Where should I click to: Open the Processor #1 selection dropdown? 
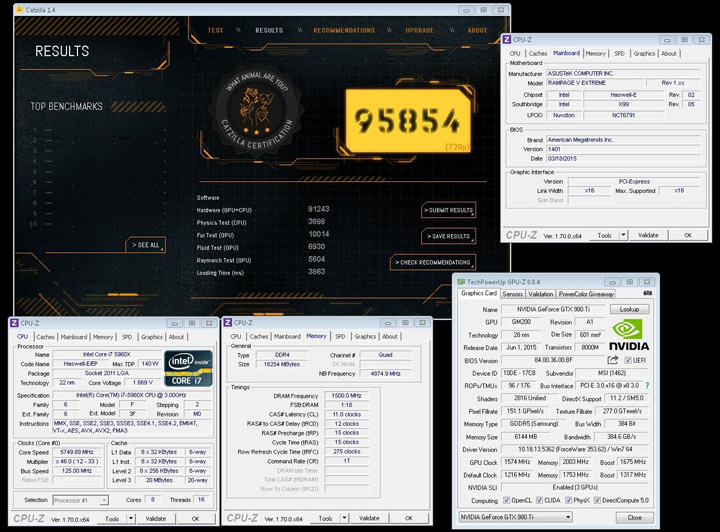[x=104, y=500]
